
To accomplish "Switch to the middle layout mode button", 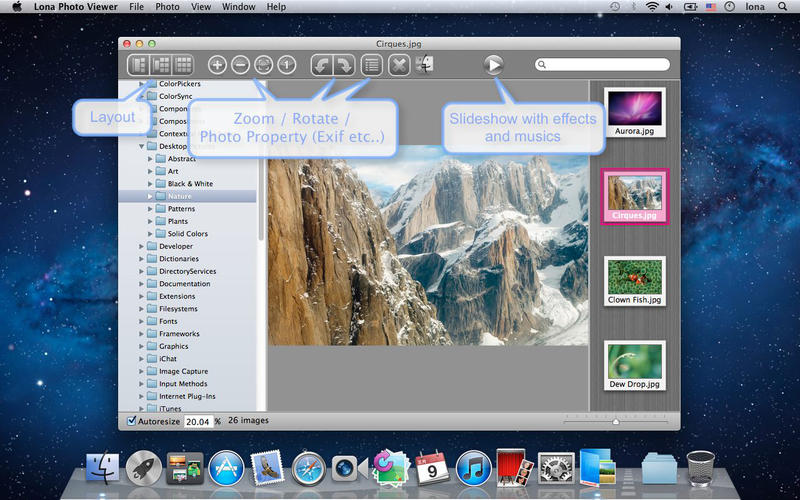I will coord(161,65).
